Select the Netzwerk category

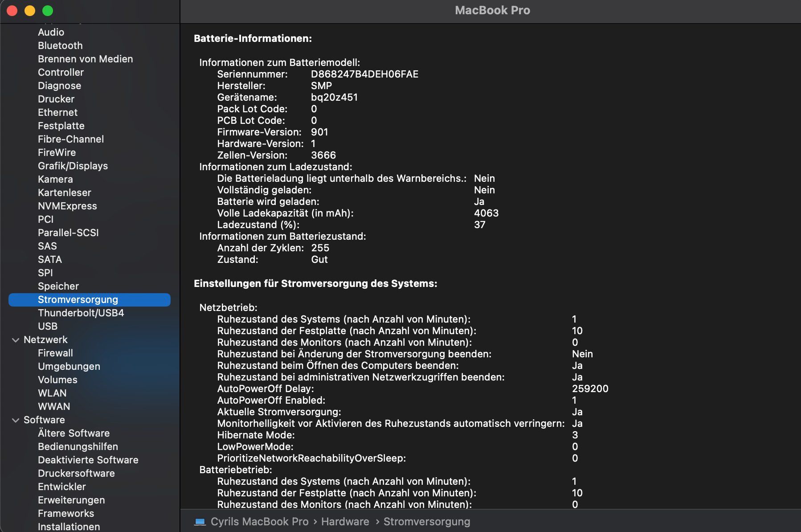coord(45,340)
